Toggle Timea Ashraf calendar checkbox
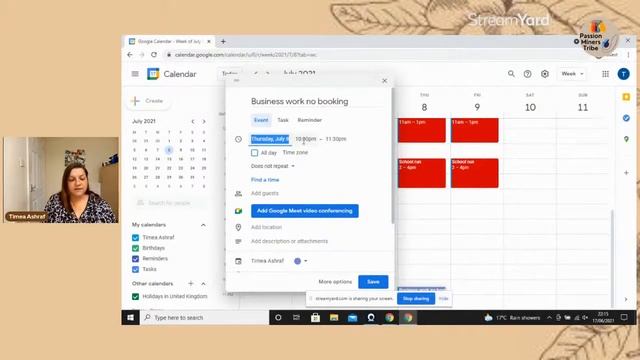Screen dimensions: 640x360 [136, 238]
